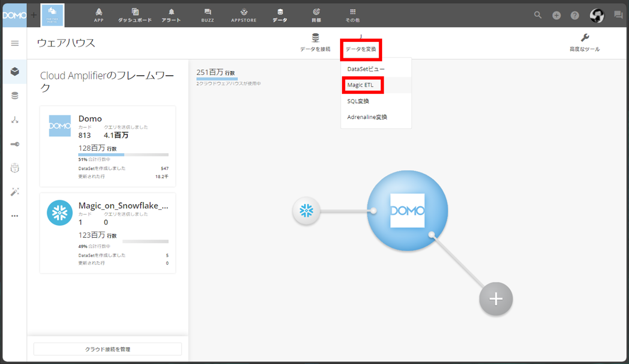Open the dataflows branch sidebar icon

[x=15, y=120]
